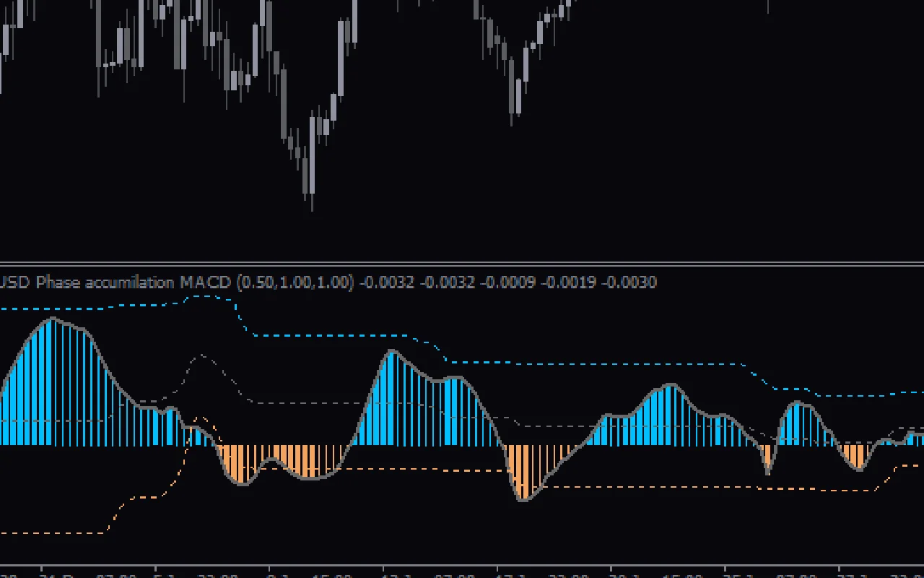Click the separator between price chart and indicator
Viewport: 924px width, 578px height.
point(462,265)
